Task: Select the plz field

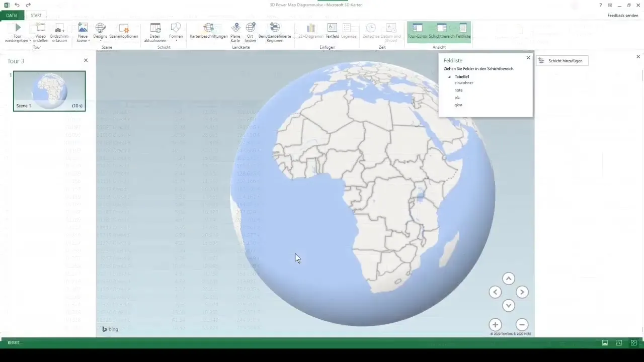Action: pos(457,98)
